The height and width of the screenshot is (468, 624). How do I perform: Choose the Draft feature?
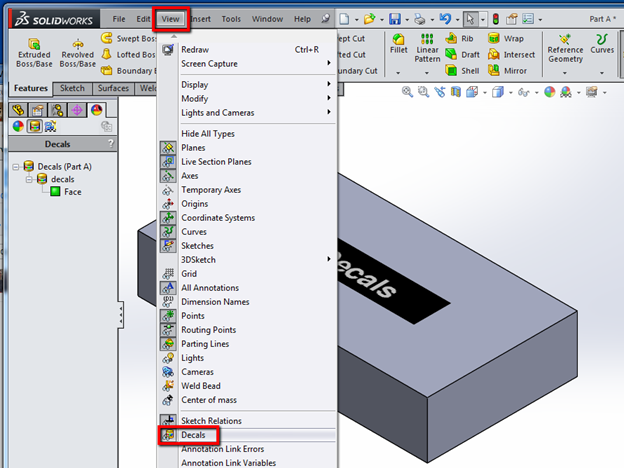pos(462,55)
